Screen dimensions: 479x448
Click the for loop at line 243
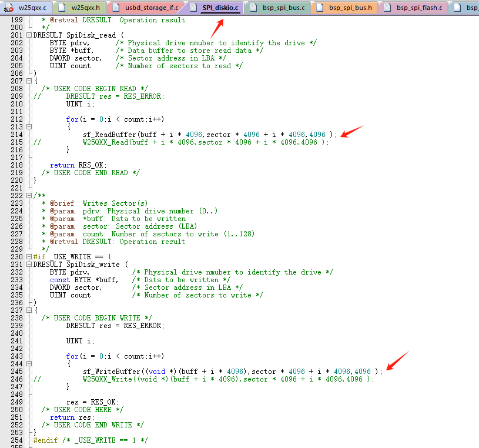[x=115, y=356]
